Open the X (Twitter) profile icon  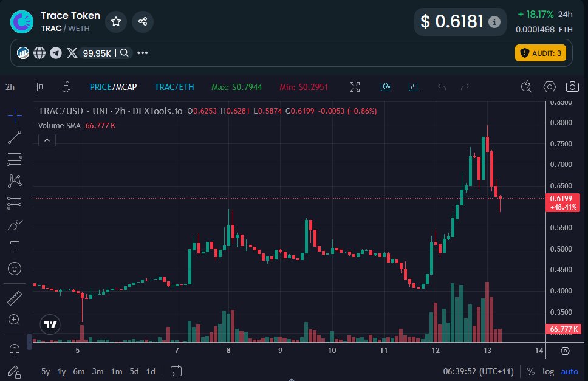(x=72, y=53)
